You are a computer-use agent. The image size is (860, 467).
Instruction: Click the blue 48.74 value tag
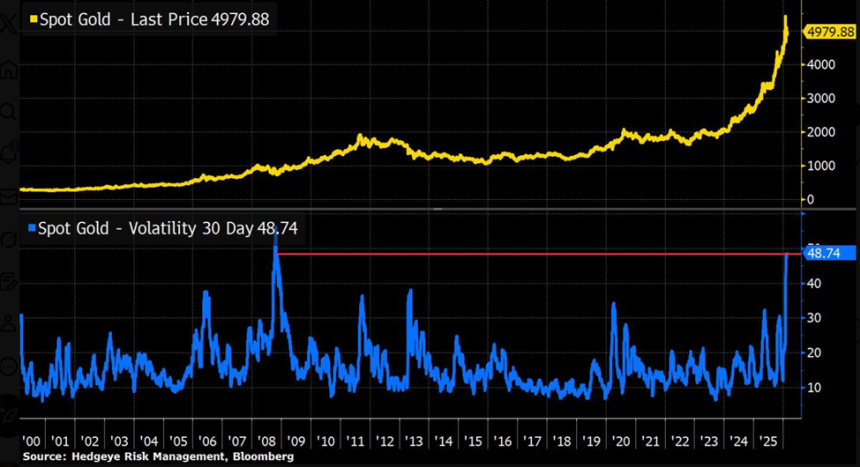(x=828, y=254)
